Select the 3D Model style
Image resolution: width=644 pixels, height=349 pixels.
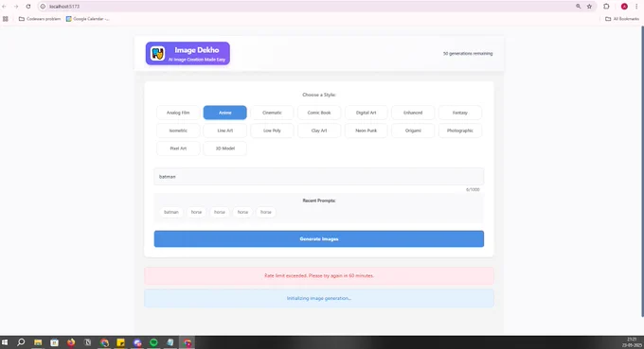tap(225, 148)
